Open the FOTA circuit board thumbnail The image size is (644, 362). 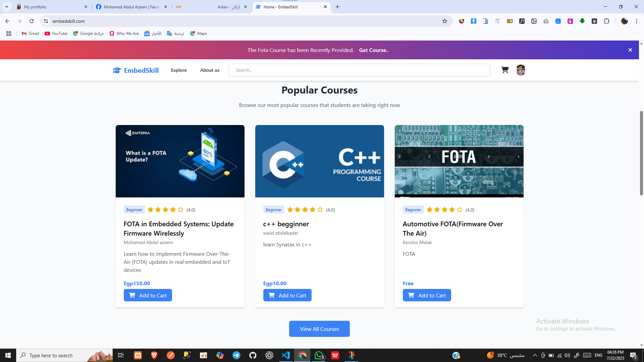459,161
